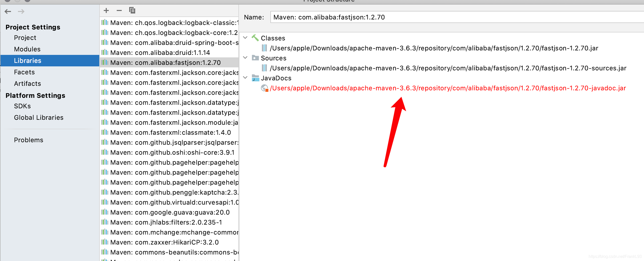
Task: Click the Copy library icon
Action: coord(132,10)
